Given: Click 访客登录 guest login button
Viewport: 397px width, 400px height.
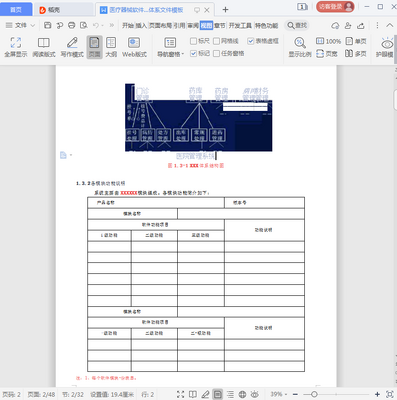Looking at the screenshot, I should (335, 7).
